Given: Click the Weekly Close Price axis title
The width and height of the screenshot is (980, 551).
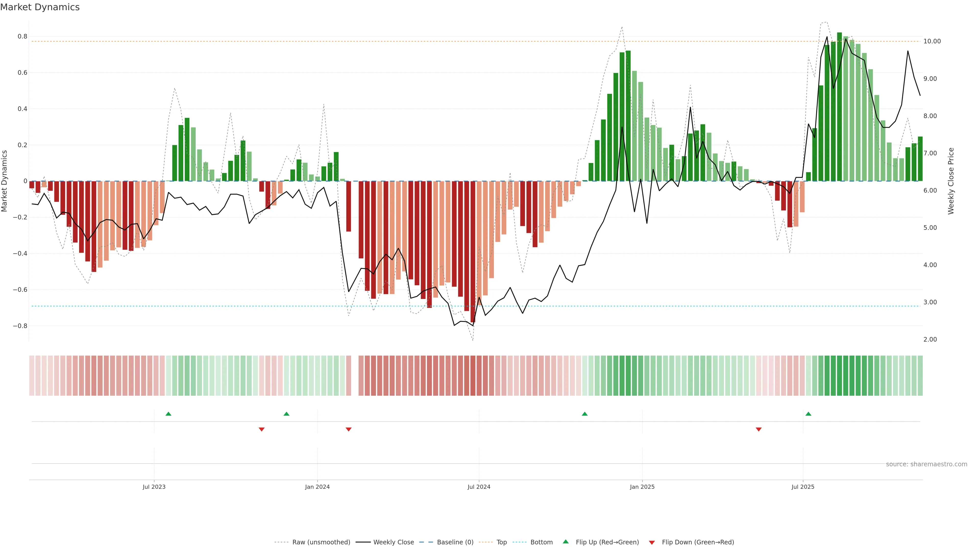Looking at the screenshot, I should 951,181.
